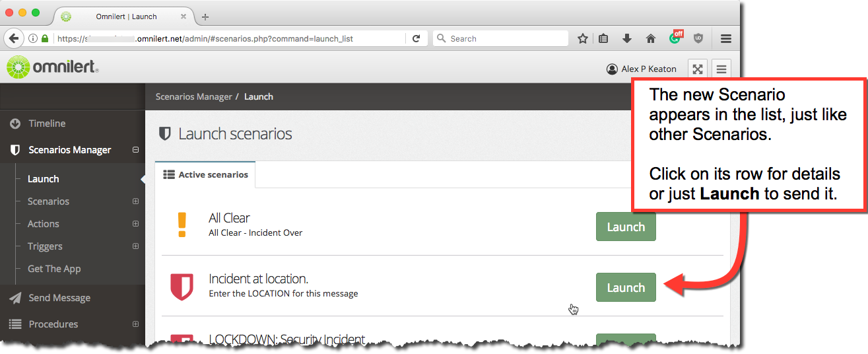
Task: Open the Firefox hamburger menu
Action: (x=726, y=38)
